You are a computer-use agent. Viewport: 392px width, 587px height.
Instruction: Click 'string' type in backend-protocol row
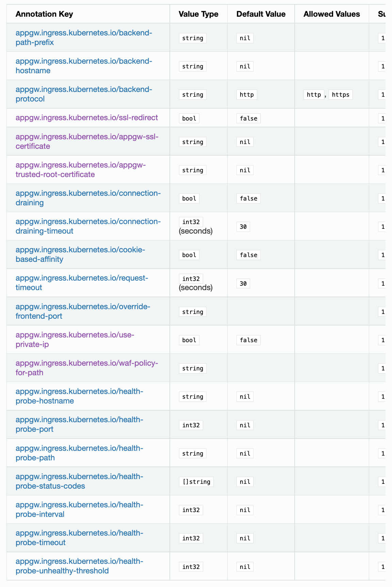tap(193, 95)
